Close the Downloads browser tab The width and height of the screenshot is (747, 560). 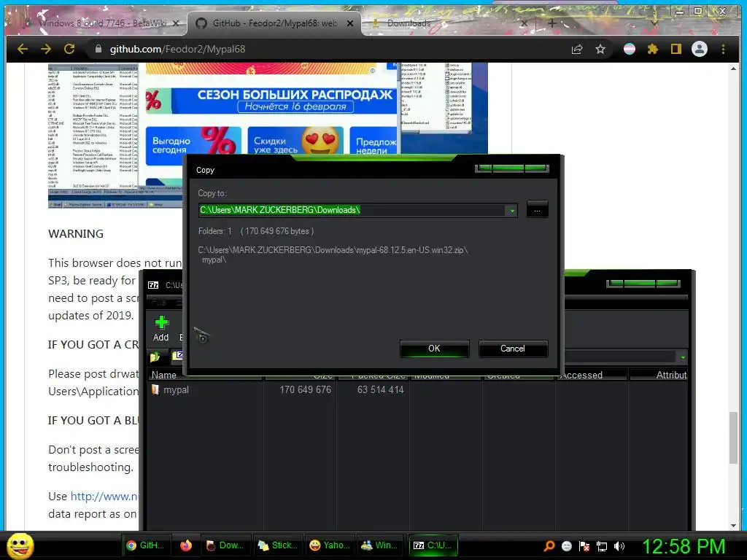coord(525,23)
